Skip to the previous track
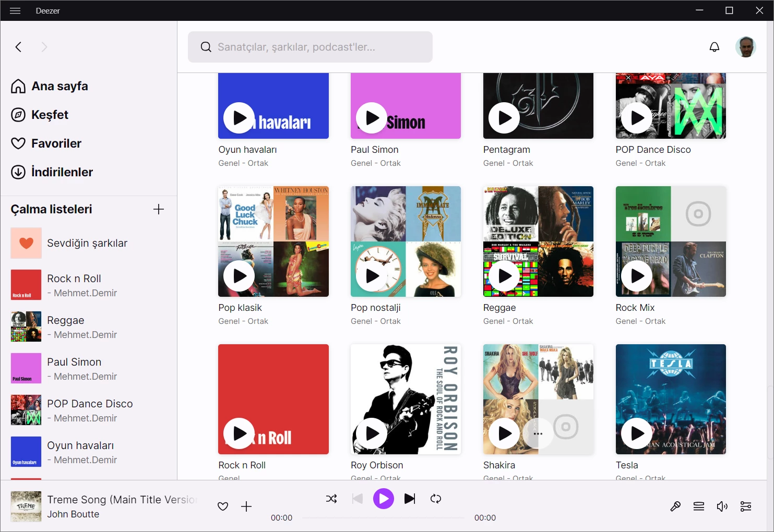 tap(358, 499)
